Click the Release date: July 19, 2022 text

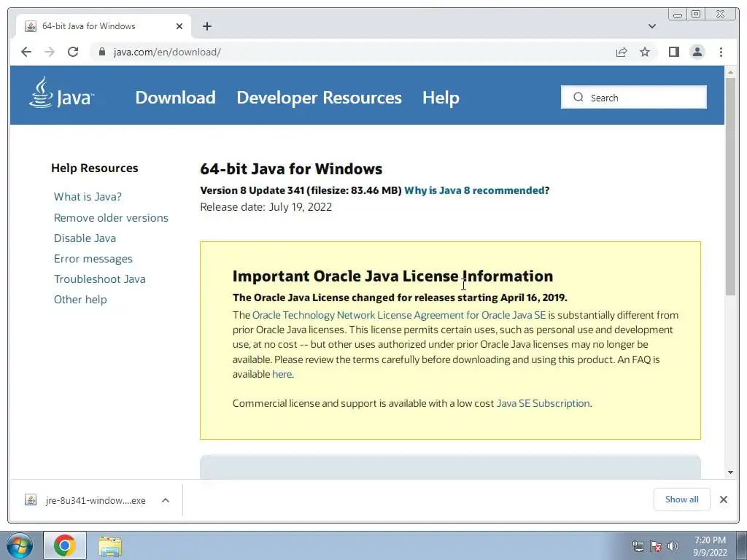coord(266,207)
